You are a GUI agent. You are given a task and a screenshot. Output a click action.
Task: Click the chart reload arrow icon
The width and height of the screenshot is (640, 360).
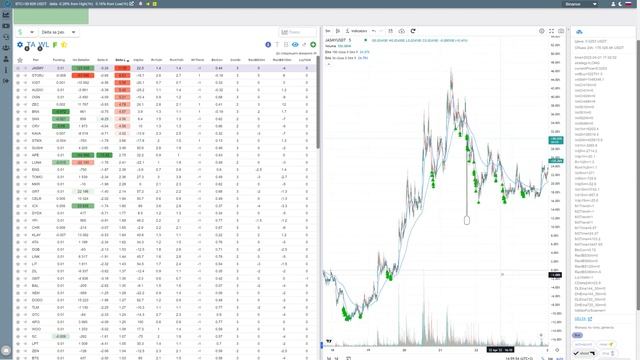tap(413, 31)
